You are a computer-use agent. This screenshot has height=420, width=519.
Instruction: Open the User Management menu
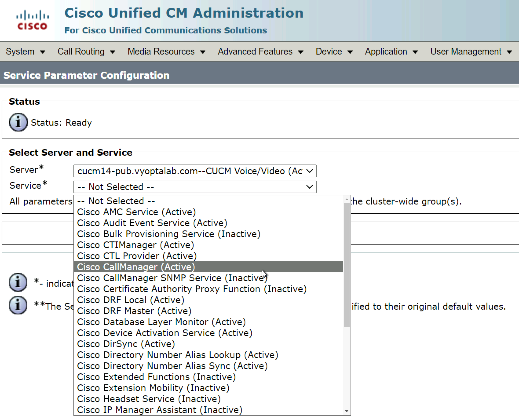[x=471, y=51]
